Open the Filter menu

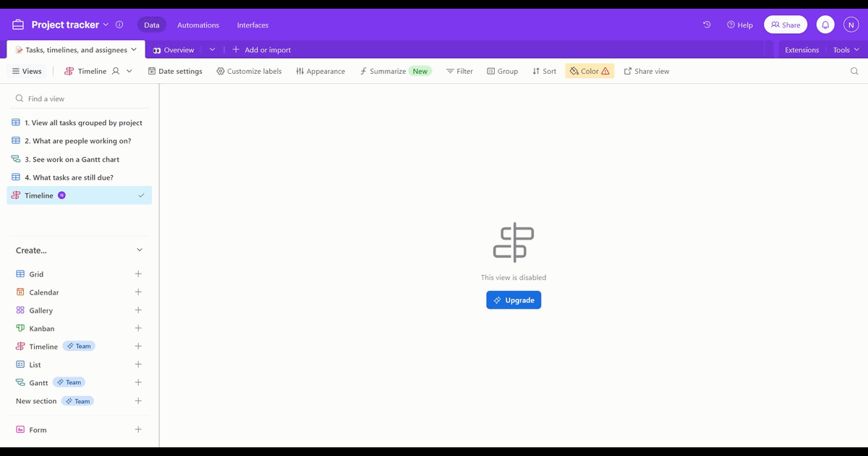[459, 71]
